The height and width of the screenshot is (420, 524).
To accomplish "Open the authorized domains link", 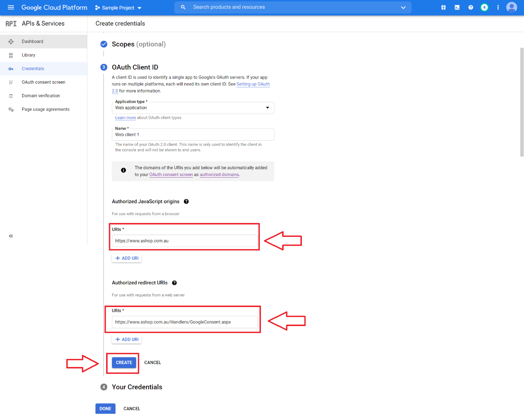I will [219, 175].
